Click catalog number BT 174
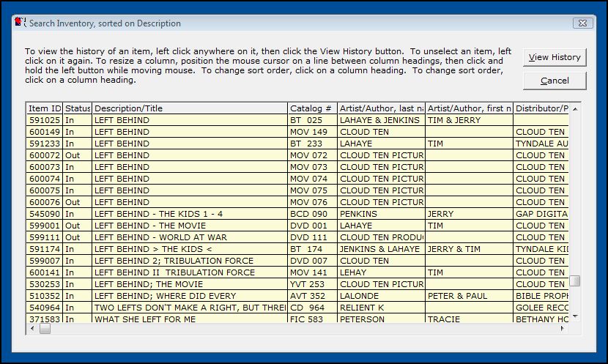This screenshot has height=364, width=608. (312, 249)
